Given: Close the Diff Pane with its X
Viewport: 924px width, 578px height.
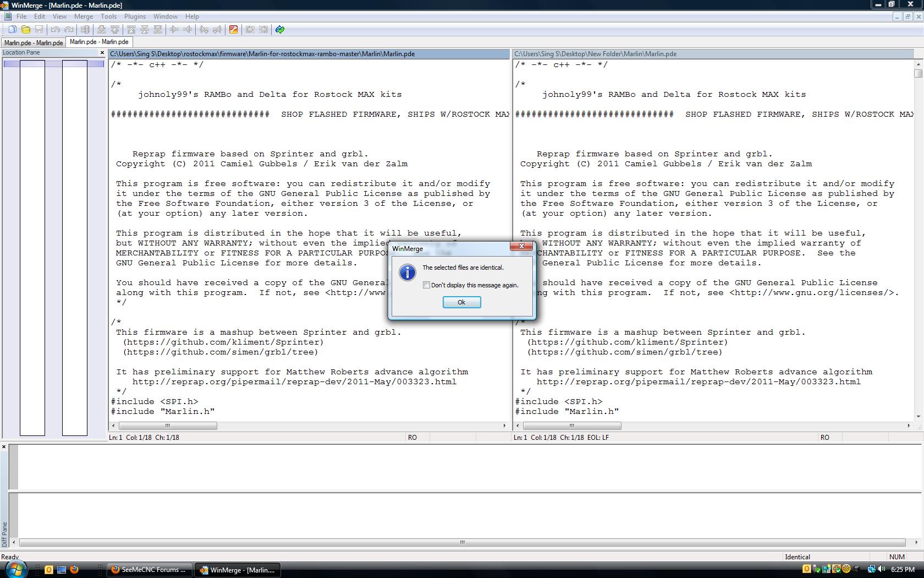Looking at the screenshot, I should pos(4,446).
